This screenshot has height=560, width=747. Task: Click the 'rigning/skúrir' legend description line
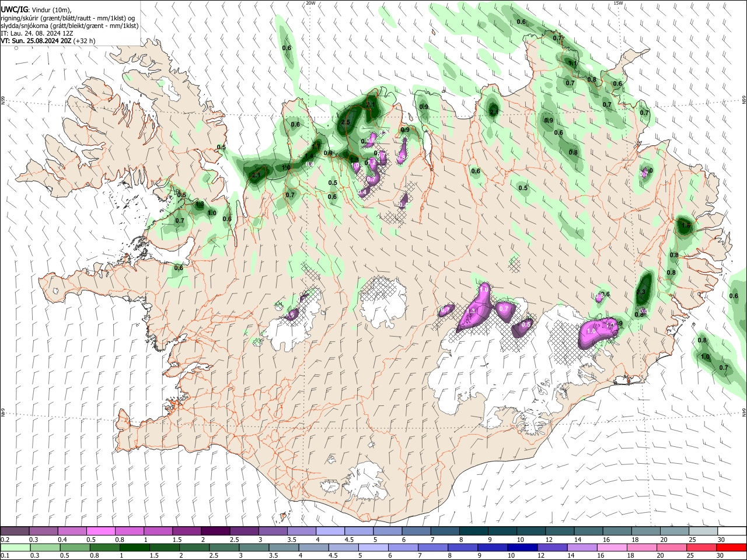tap(67, 18)
